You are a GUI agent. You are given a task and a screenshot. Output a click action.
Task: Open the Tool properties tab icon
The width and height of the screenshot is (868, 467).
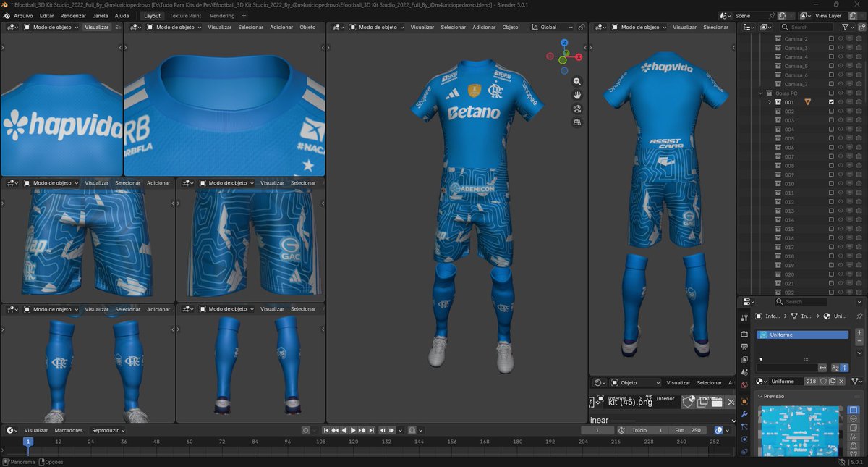click(744, 318)
